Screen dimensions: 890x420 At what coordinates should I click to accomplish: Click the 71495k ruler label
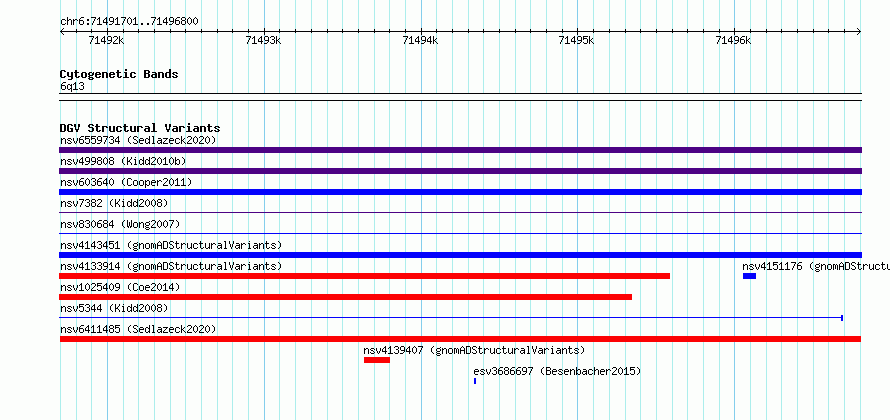tap(577, 41)
